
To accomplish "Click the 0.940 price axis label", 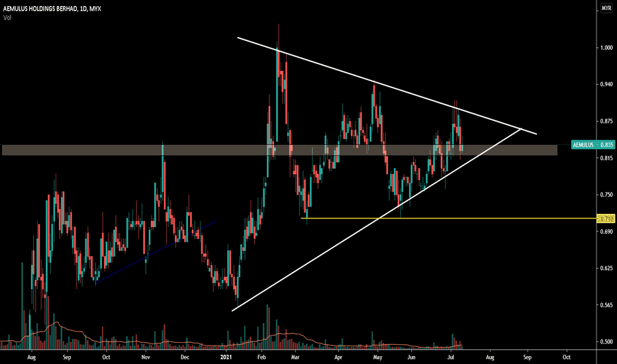I will point(606,84).
